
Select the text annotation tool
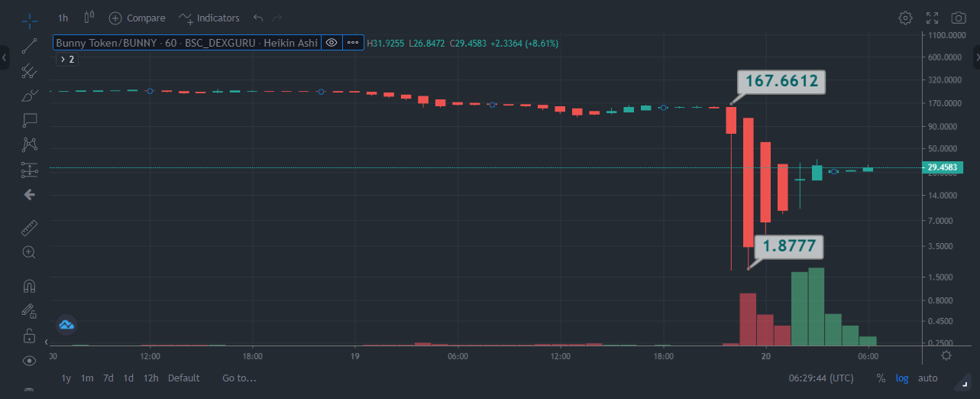29,120
